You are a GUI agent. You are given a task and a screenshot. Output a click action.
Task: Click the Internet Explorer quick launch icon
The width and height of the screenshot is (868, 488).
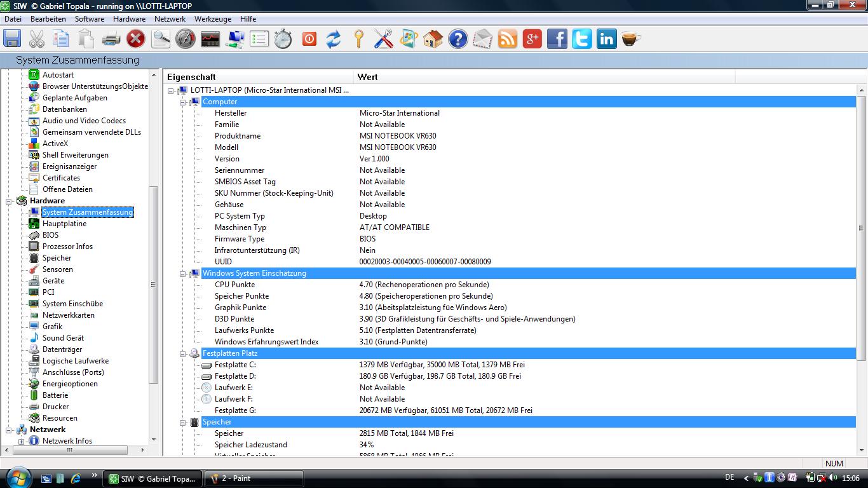point(76,478)
